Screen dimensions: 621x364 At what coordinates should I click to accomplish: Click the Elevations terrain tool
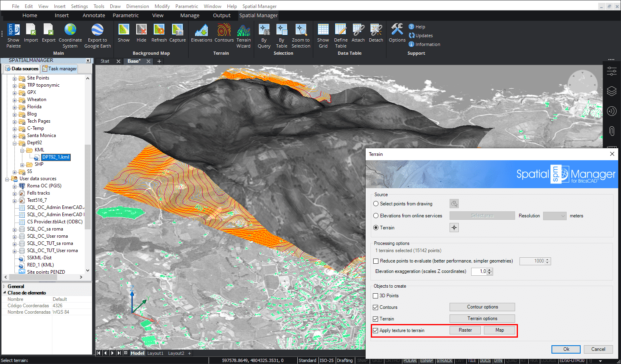201,33
